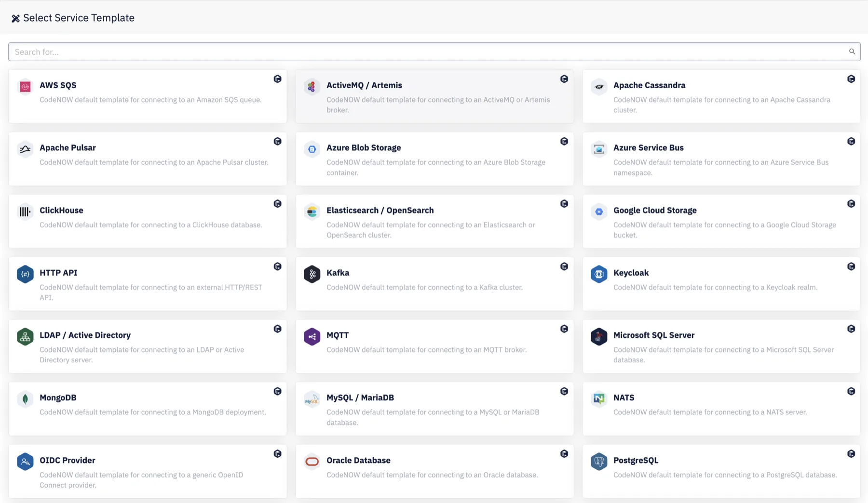Pick the Keycloak template title
This screenshot has height=503, width=868.
[631, 273]
